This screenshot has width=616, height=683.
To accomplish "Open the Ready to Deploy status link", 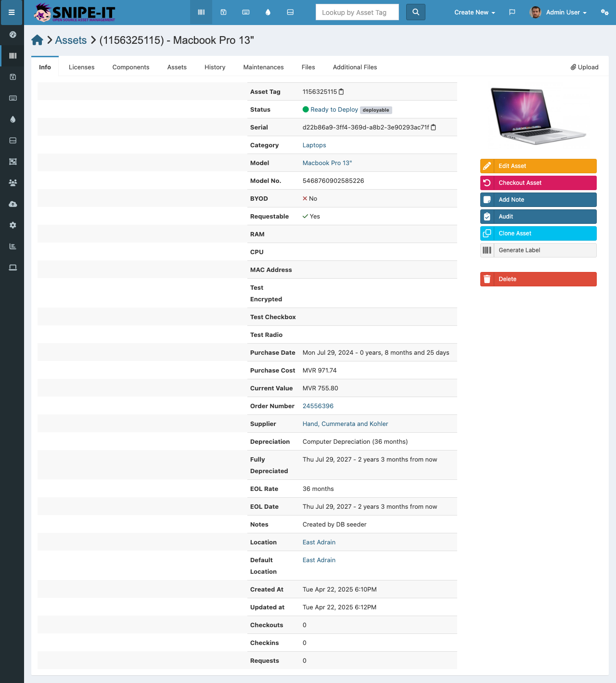I will click(334, 109).
